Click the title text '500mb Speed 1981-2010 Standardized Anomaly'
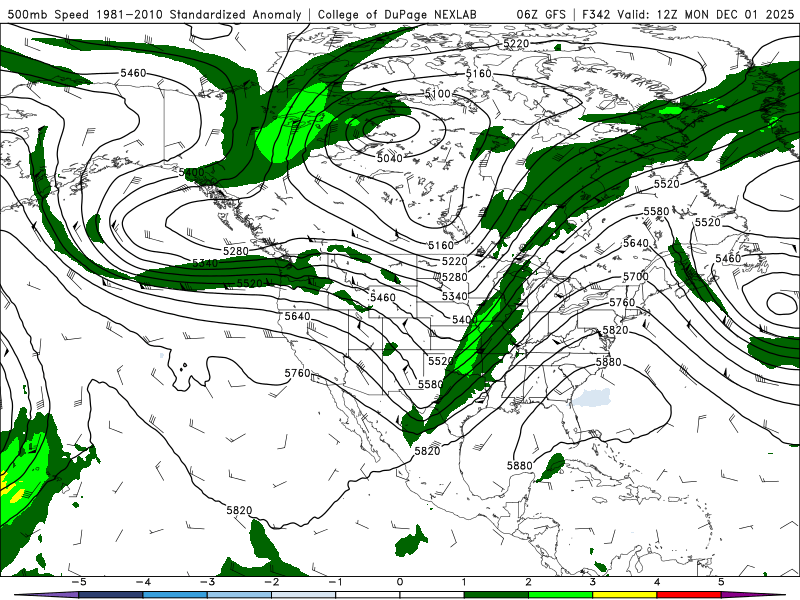The width and height of the screenshot is (800, 600). [155, 14]
